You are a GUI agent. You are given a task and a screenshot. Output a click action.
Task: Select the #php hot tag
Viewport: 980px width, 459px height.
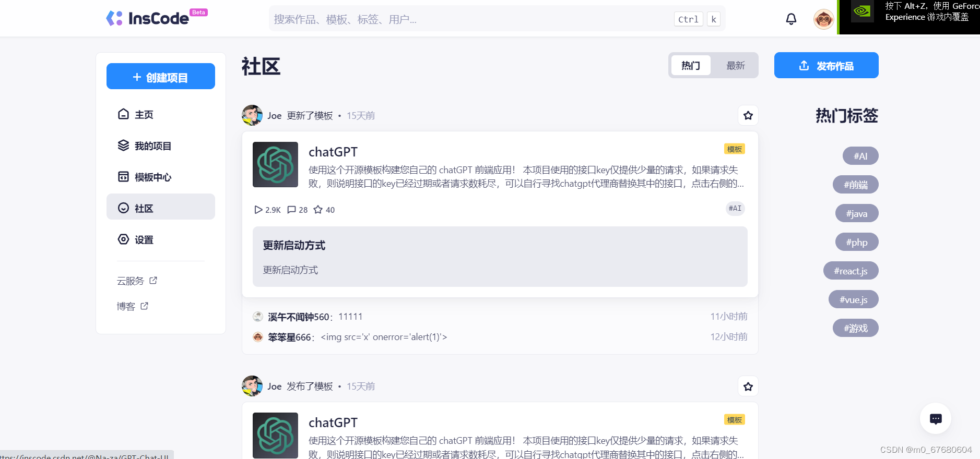[x=857, y=242]
